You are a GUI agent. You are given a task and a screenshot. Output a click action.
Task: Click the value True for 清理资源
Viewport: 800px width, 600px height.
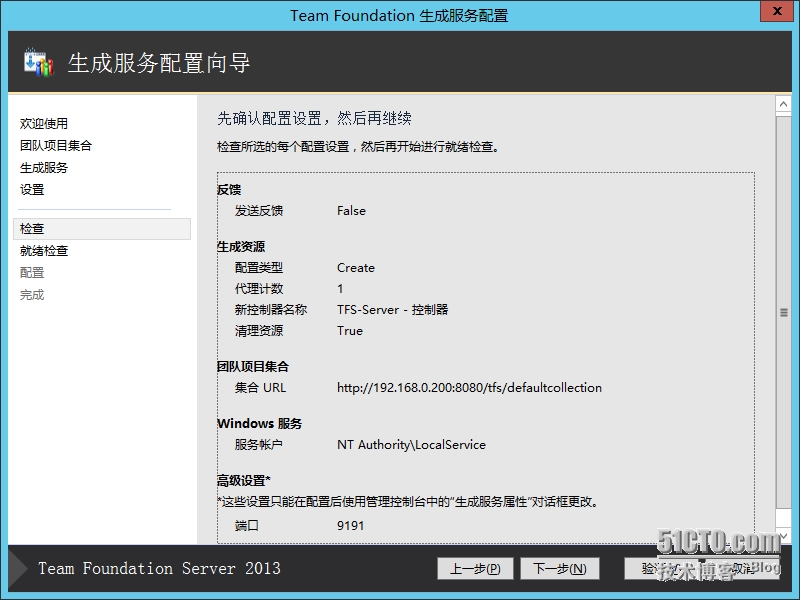tap(349, 331)
